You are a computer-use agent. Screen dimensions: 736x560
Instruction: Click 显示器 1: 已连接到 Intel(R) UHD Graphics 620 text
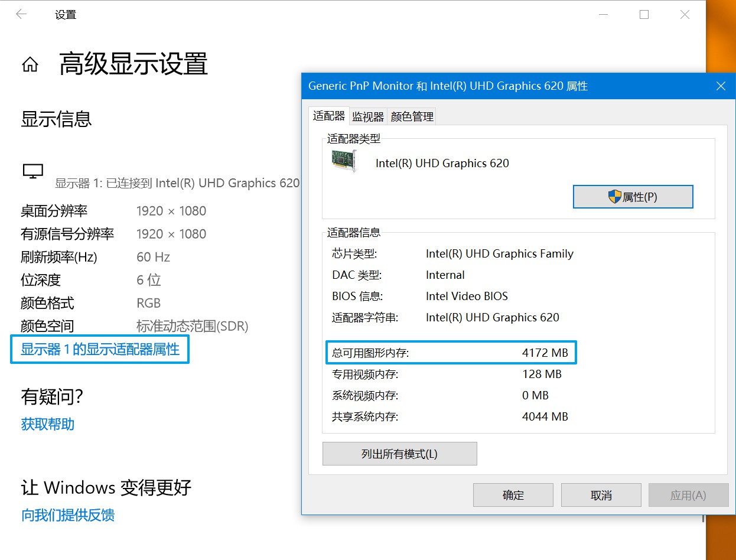point(177,183)
